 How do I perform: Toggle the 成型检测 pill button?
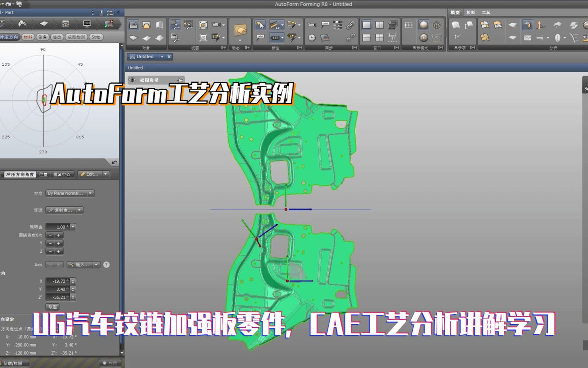(x=76, y=37)
